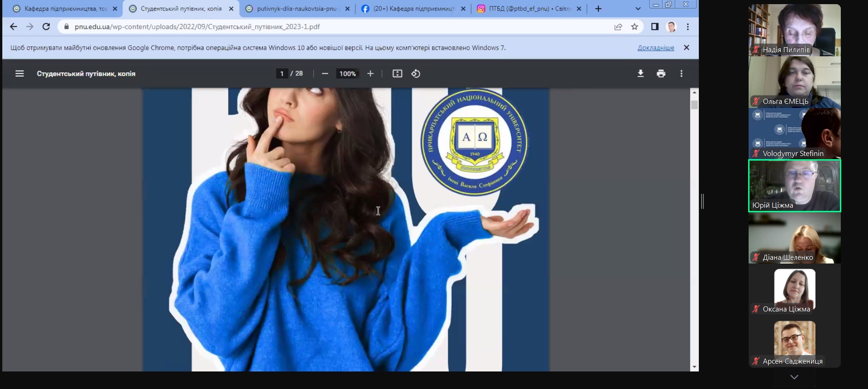The height and width of the screenshot is (389, 868).
Task: Show more participants with the down chevron
Action: pyautogui.click(x=794, y=377)
